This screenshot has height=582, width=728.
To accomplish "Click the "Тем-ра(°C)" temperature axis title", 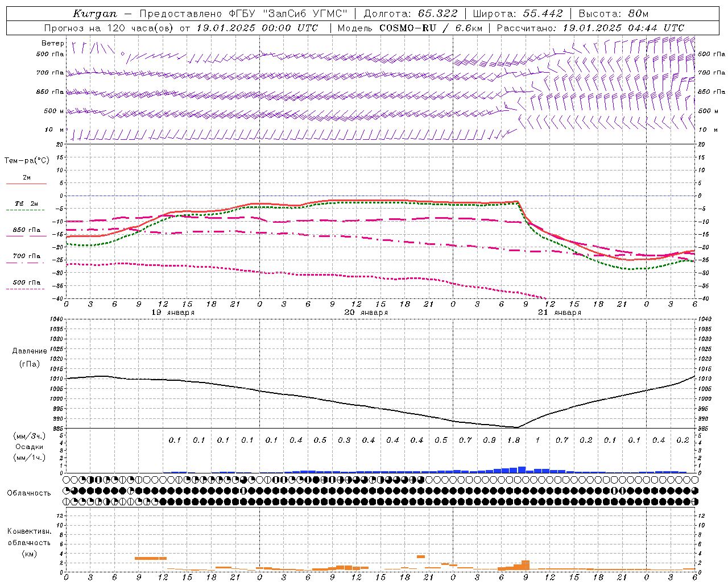I will click(x=27, y=161).
